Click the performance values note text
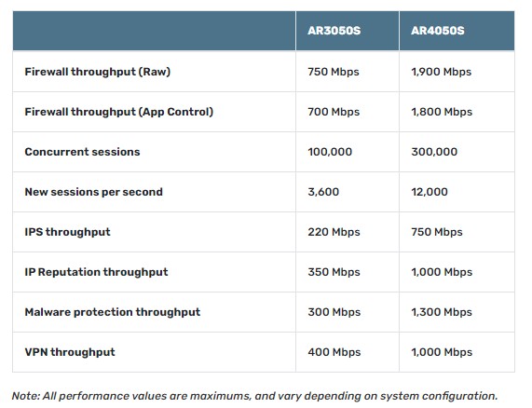532x408 pixels. pos(254,396)
